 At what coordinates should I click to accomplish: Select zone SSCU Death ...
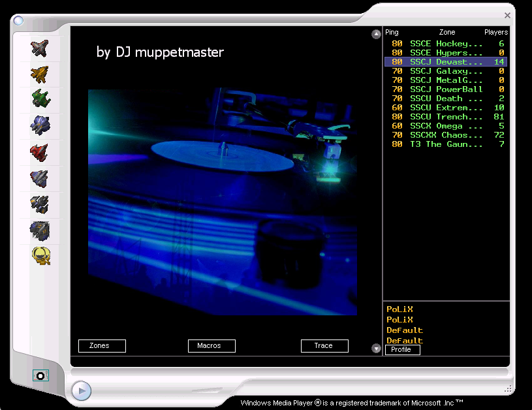(x=446, y=99)
